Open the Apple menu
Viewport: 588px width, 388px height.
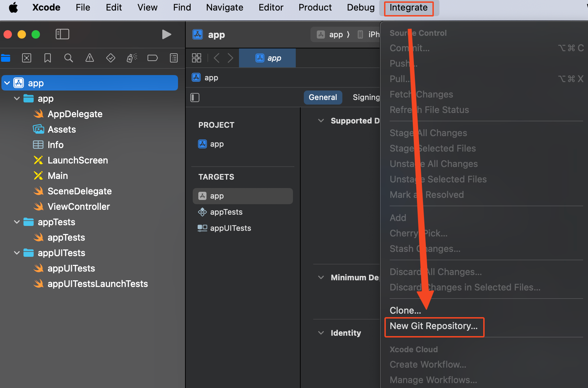[14, 7]
